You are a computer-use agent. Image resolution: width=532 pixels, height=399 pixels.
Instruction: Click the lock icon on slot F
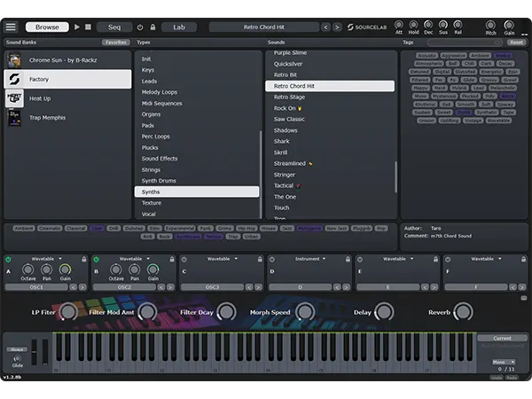click(x=523, y=259)
